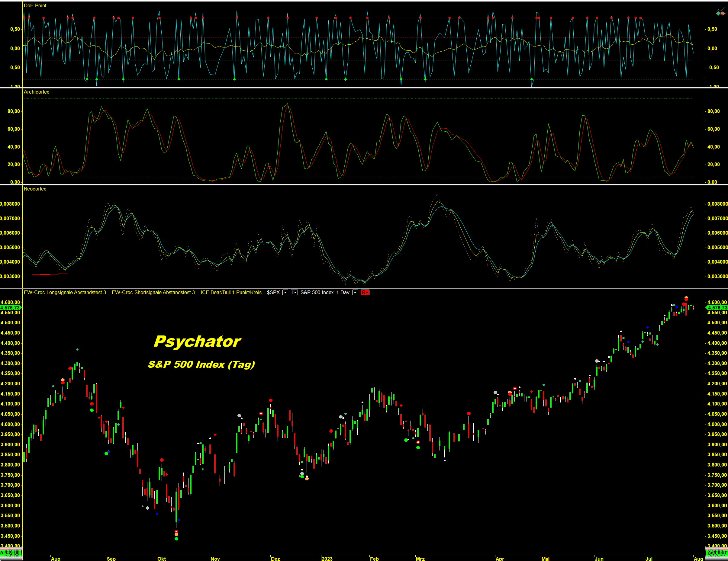Image resolution: width=728 pixels, height=561 pixels.
Task: Click ICE Bear/Bull 1 Punkt/Kreis indicator label
Action: (x=231, y=293)
